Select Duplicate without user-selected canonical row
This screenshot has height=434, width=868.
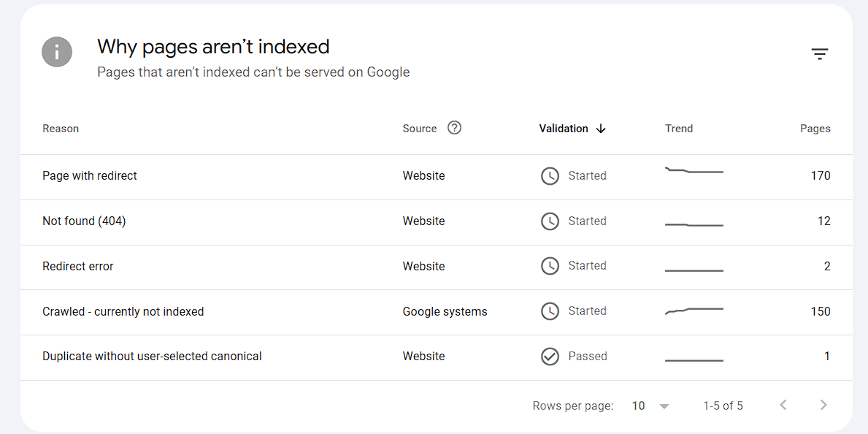tap(152, 357)
